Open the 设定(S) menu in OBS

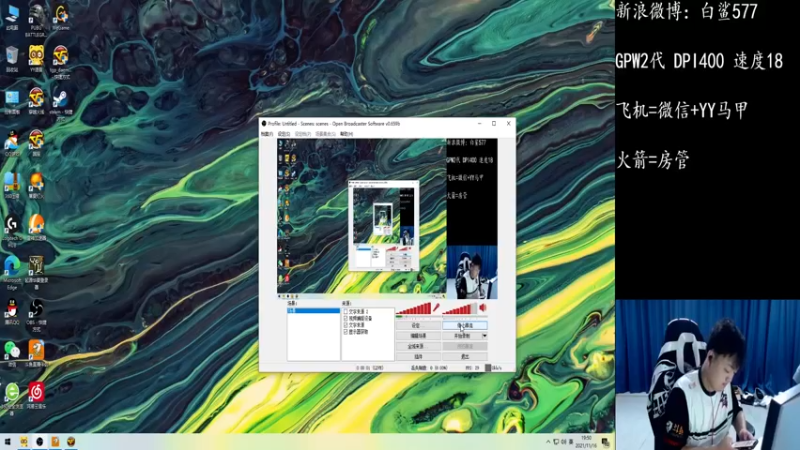[x=284, y=134]
